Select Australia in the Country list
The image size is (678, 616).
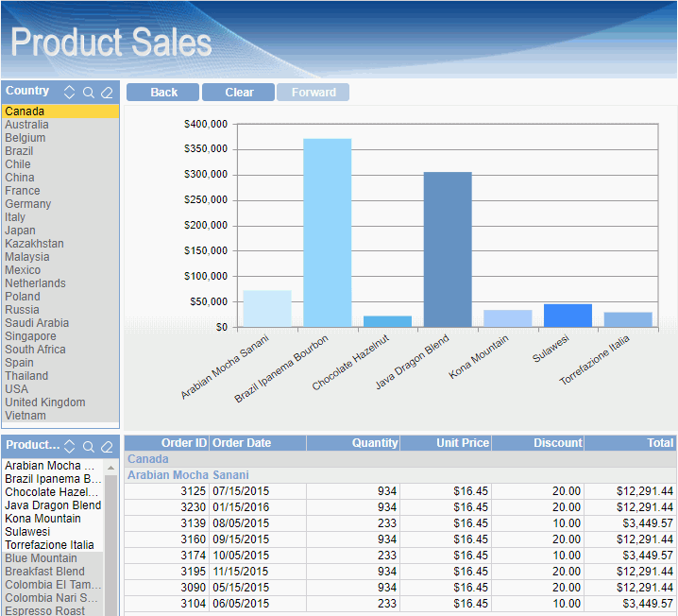(x=27, y=125)
